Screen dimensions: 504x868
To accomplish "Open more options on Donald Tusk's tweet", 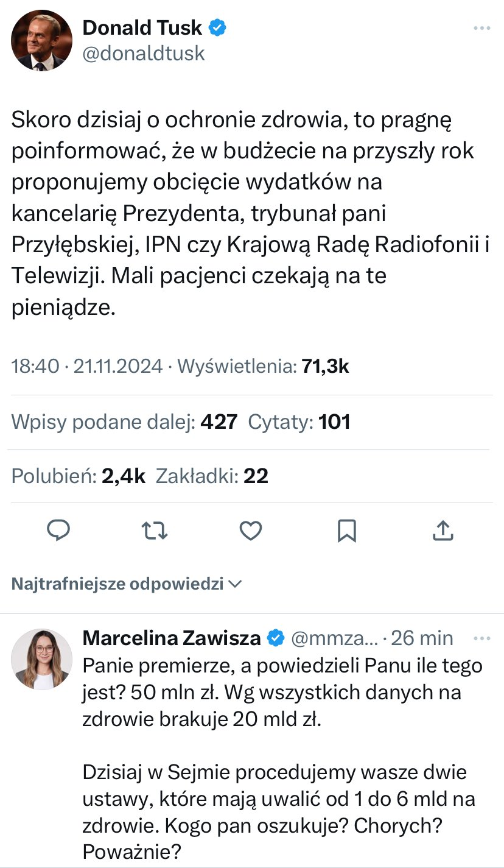I will [481, 29].
